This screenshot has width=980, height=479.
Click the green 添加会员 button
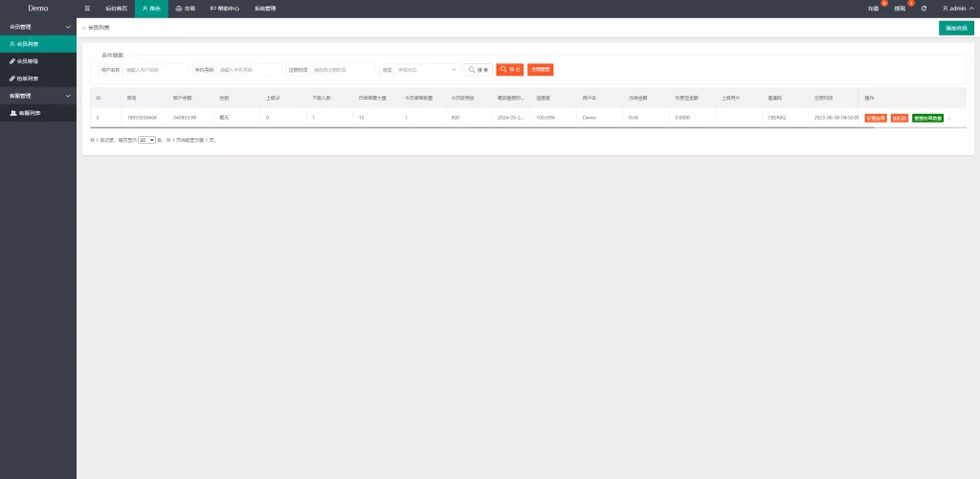(x=956, y=28)
